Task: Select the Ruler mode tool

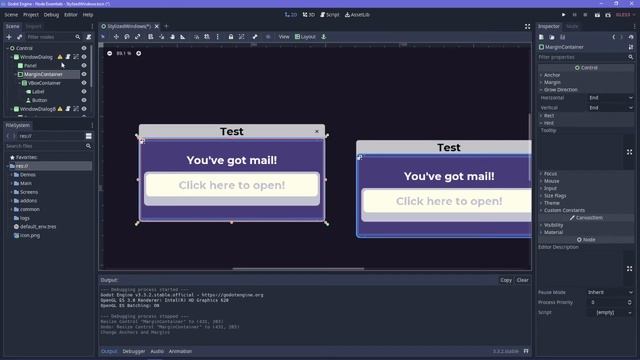Action: click(183, 37)
